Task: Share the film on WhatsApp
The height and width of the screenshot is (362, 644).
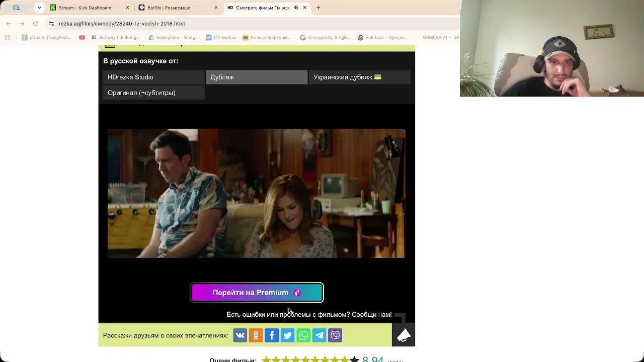Action: pyautogui.click(x=303, y=335)
